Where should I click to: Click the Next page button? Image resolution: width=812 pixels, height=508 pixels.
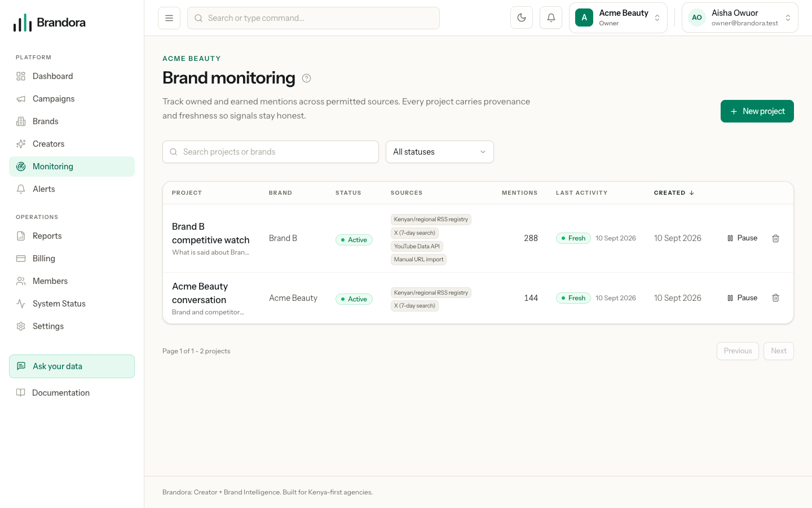(779, 351)
